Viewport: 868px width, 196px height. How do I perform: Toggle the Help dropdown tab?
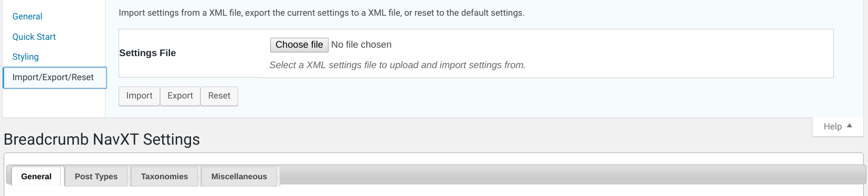pos(838,126)
